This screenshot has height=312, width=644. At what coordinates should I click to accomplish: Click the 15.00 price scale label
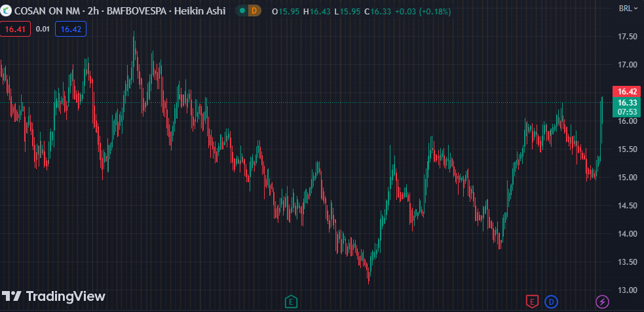(627, 178)
